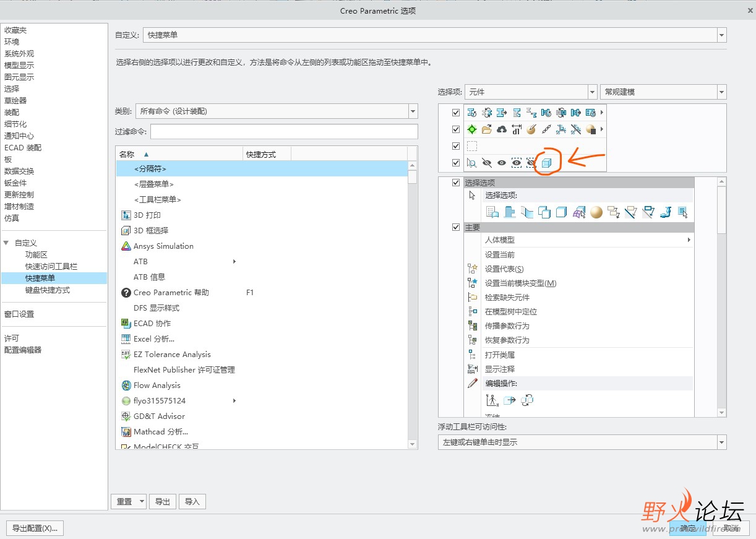This screenshot has width=756, height=539.
Task: Click the Ansys Simulation command icon
Action: pos(126,246)
